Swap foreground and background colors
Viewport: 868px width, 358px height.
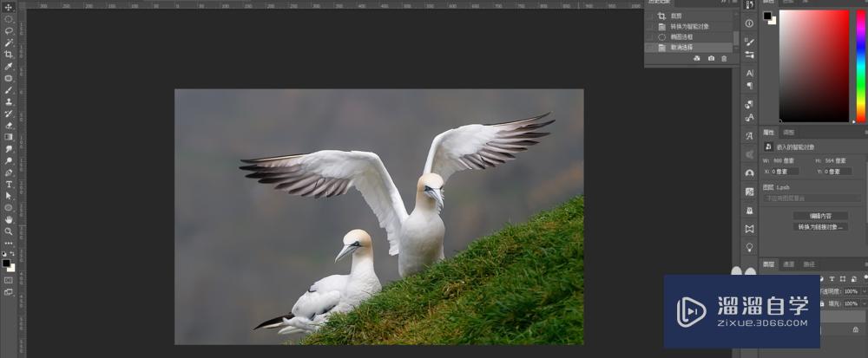pos(13,254)
